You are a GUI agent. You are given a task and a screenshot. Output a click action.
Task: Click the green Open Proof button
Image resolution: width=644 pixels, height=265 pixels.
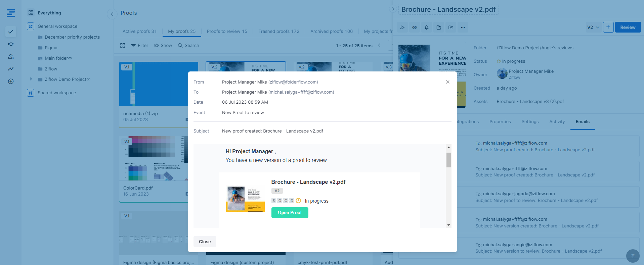coord(290,213)
